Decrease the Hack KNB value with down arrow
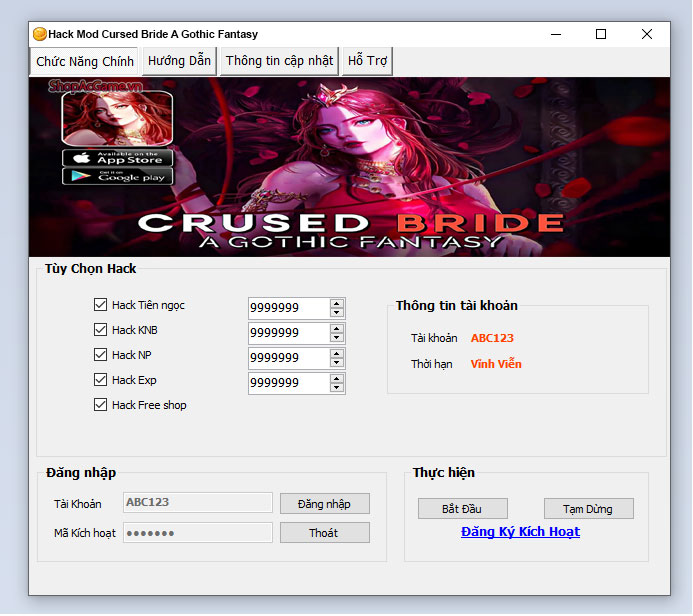 tap(337, 338)
